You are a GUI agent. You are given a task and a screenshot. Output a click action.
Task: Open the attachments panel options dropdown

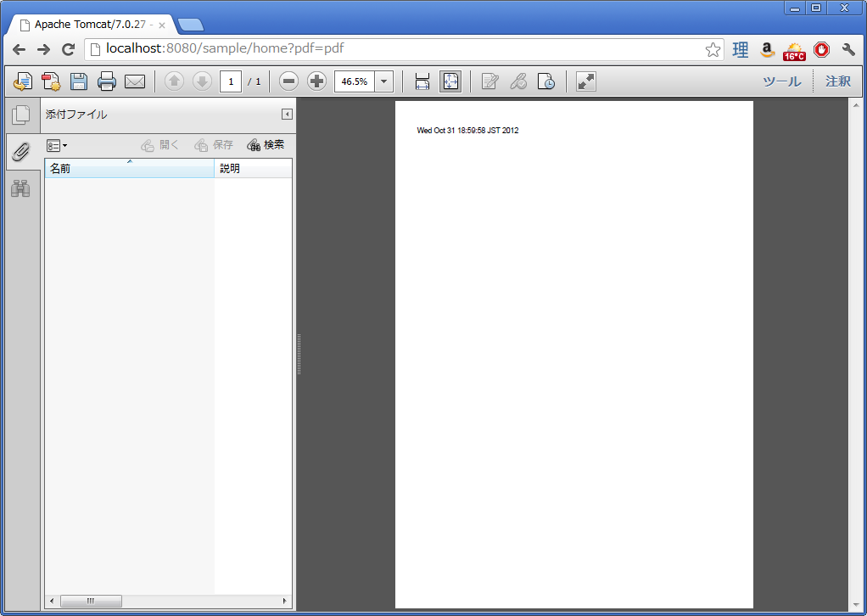[57, 146]
